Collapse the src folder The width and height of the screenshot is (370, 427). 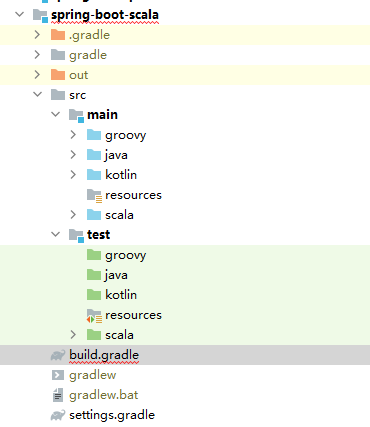tap(38, 95)
